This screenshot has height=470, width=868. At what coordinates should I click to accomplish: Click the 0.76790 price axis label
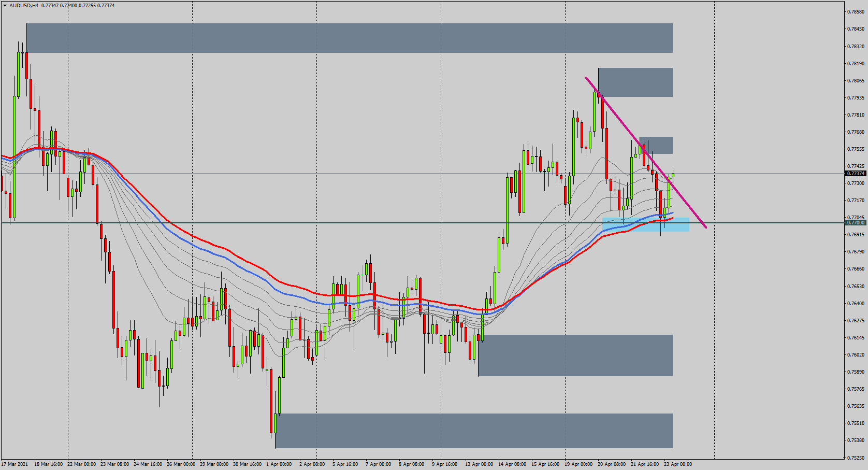856,252
